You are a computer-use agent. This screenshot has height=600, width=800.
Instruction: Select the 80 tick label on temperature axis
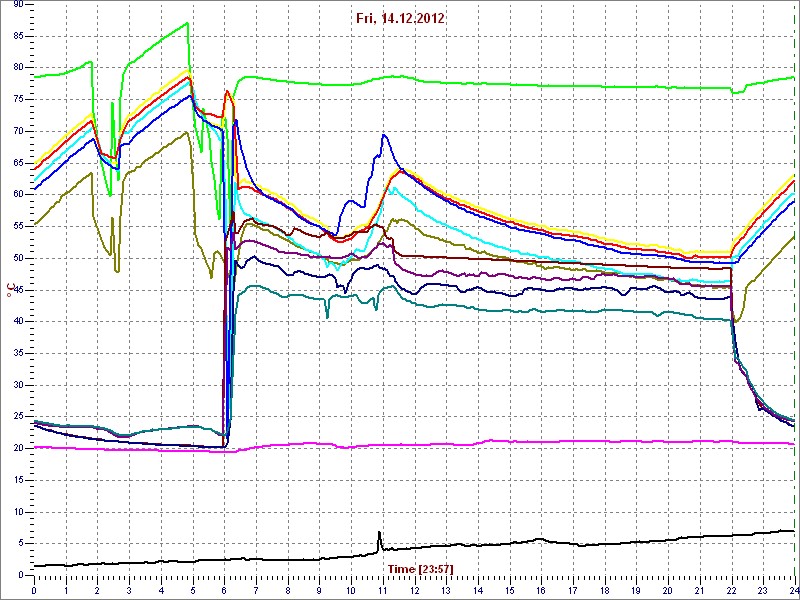tap(18, 68)
